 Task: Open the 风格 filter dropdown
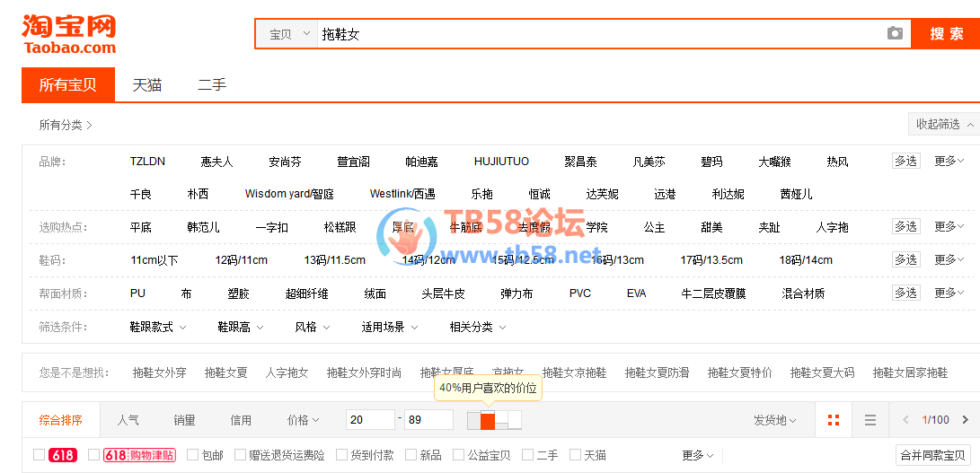coord(313,327)
